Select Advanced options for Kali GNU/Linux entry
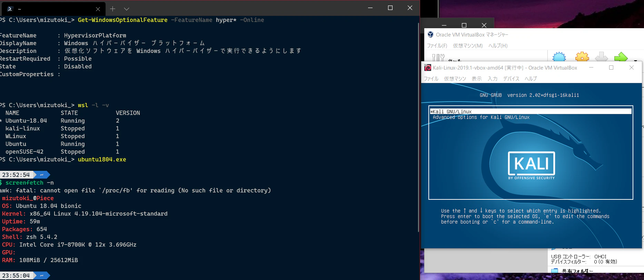The width and height of the screenshot is (644, 280). [x=481, y=117]
